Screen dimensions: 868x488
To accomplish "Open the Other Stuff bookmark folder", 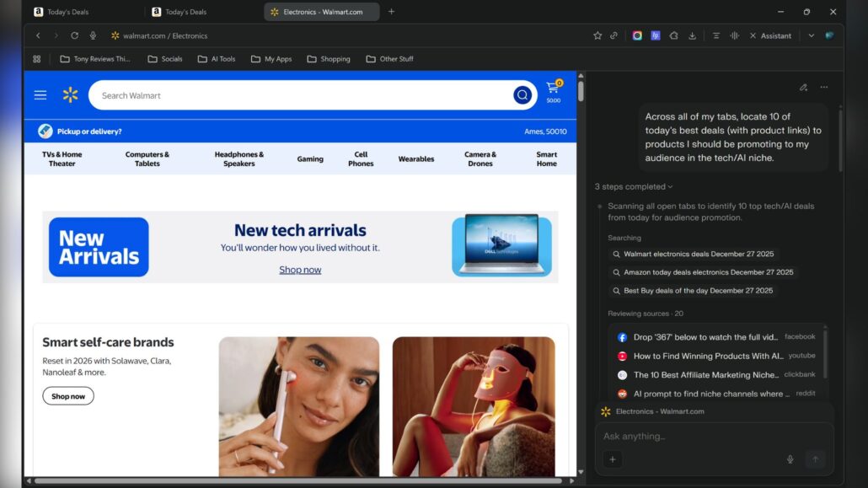I will 389,59.
